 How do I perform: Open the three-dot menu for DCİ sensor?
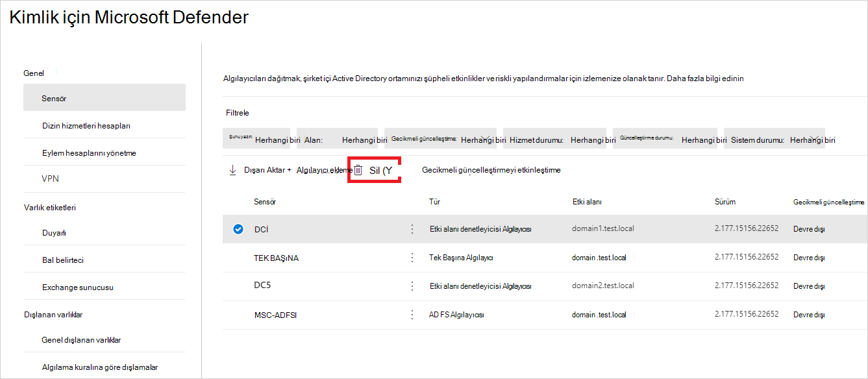click(x=412, y=229)
